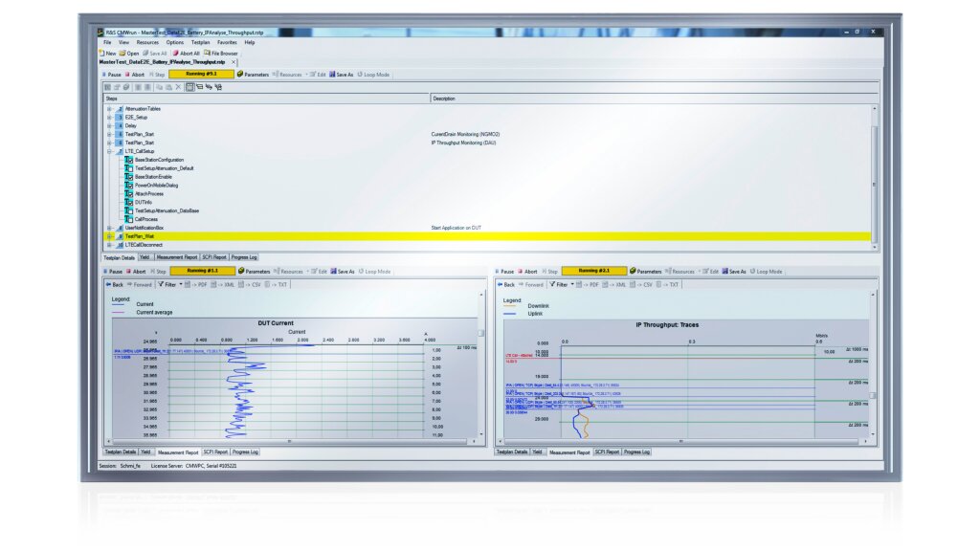Viewport: 980px width, 551px height.
Task: Click Back in the DUT Current report panel
Action: pyautogui.click(x=115, y=284)
